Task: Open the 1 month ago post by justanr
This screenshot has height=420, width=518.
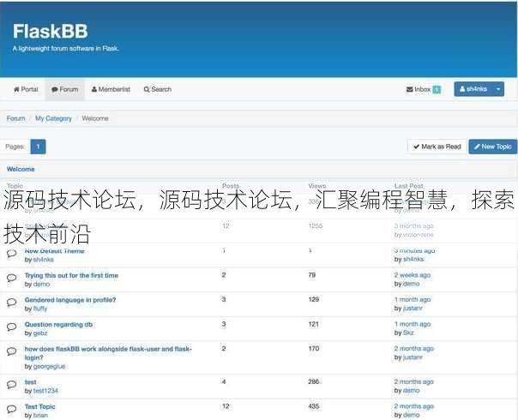Action: [x=413, y=299]
